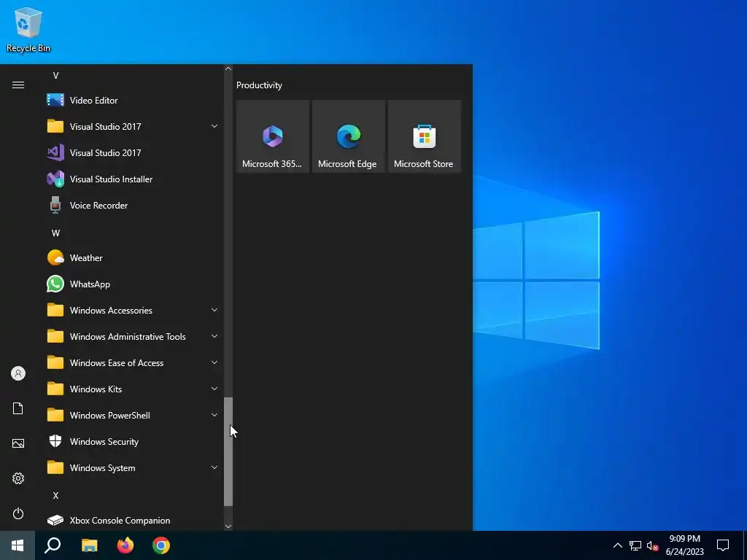Open the clock showing 9:09 PM
Screen dimensions: 747x560
click(684, 545)
